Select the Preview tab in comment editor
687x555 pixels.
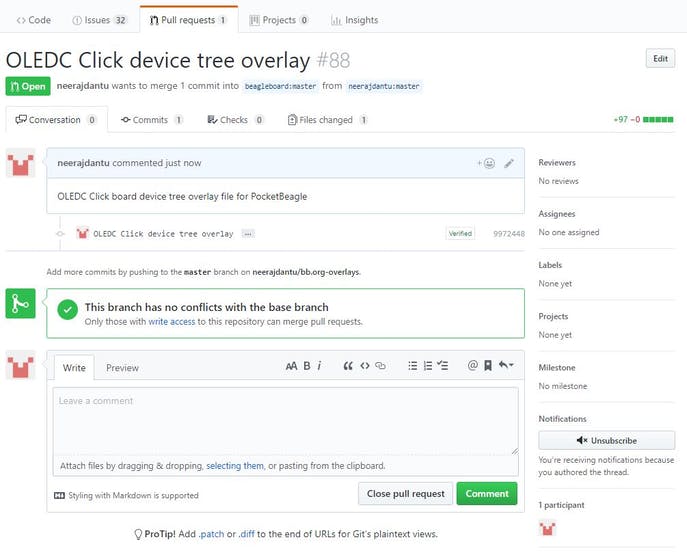click(122, 368)
